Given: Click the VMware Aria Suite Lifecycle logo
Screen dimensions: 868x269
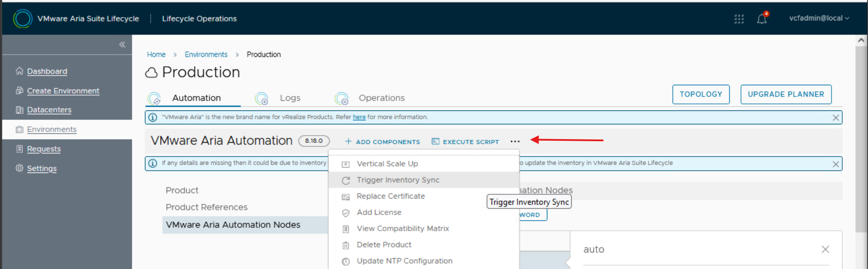Looking at the screenshot, I should pyautogui.click(x=23, y=19).
